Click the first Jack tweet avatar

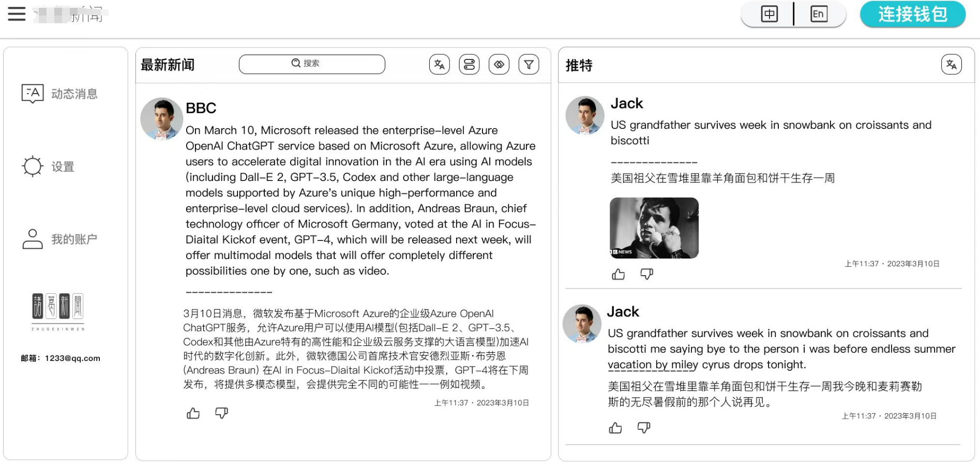(585, 115)
